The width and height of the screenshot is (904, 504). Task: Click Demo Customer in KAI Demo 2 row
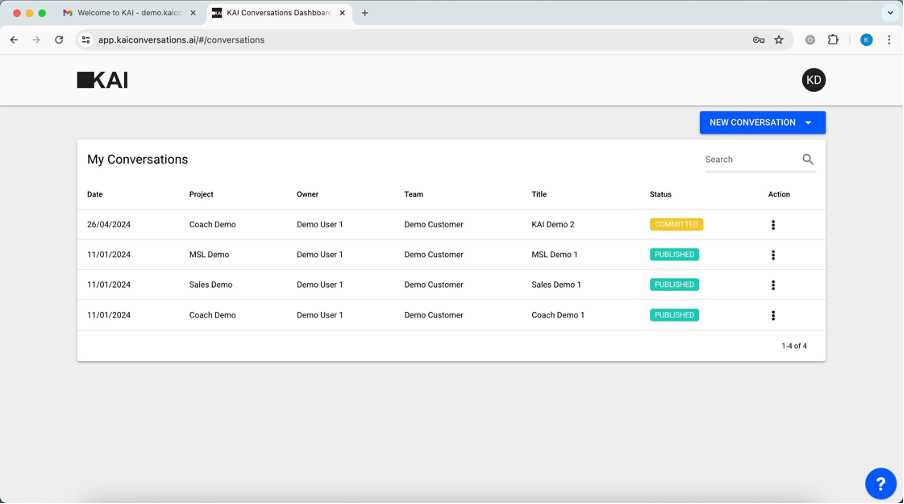coord(434,224)
